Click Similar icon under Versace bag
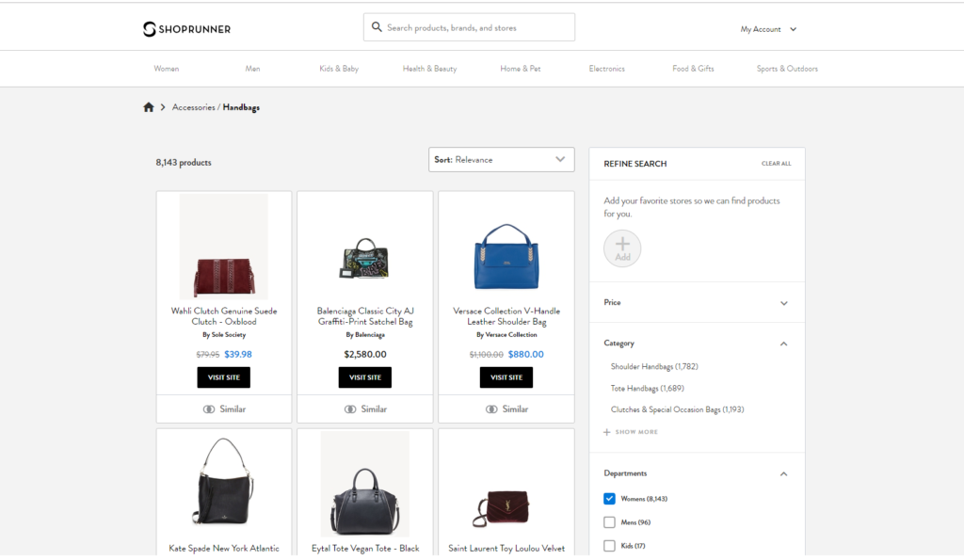This screenshot has height=560, width=964. coord(491,409)
